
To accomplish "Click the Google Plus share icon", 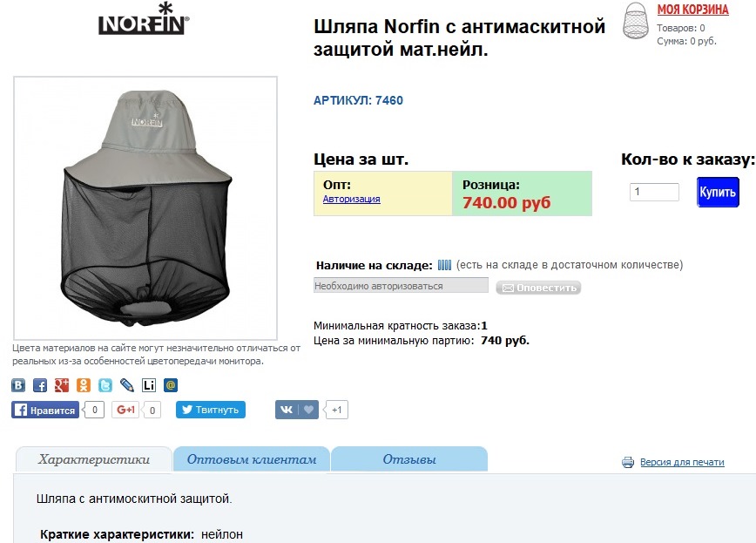I will pos(62,385).
